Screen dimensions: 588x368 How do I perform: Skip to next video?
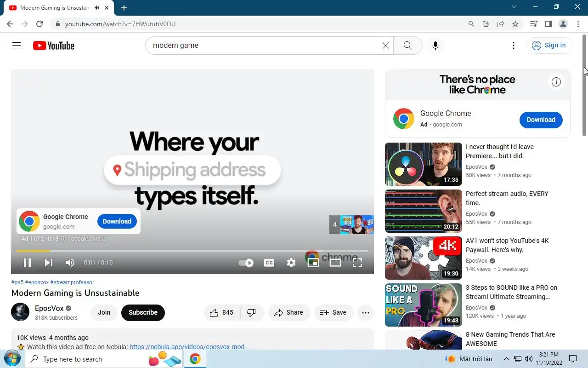[49, 263]
